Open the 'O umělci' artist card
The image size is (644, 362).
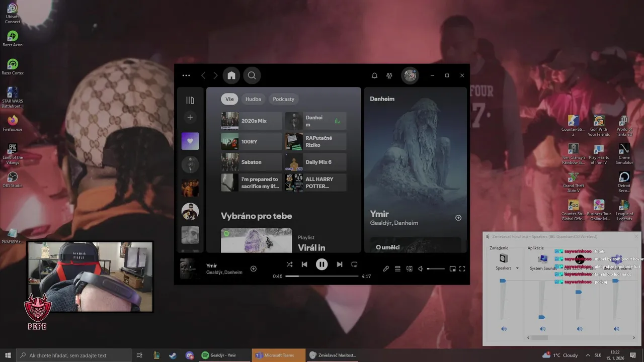coord(416,244)
